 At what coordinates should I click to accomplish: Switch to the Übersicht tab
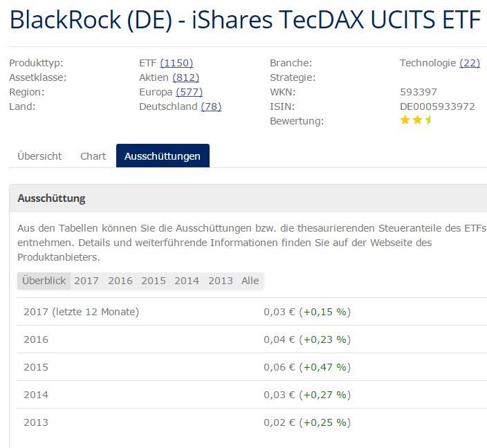[x=39, y=156]
